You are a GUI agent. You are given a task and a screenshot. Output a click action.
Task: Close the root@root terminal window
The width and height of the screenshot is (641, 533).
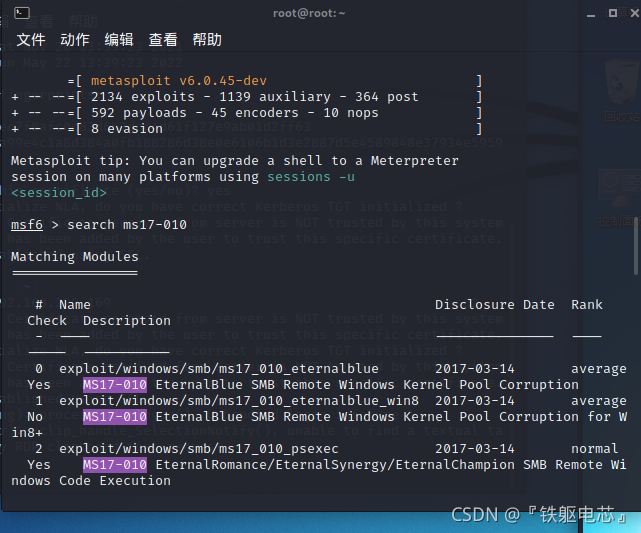(635, 13)
